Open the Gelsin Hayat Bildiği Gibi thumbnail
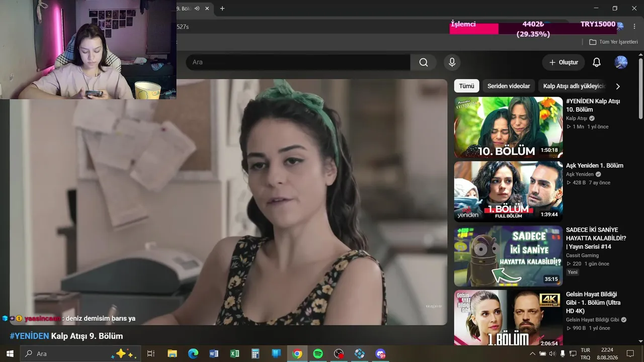Viewport: 644px width, 362px height. coord(509,318)
